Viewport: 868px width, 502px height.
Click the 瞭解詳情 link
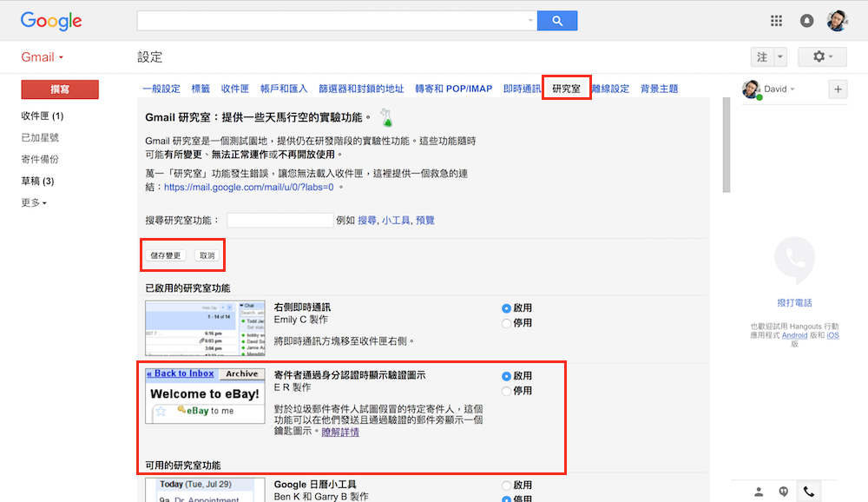coord(340,432)
